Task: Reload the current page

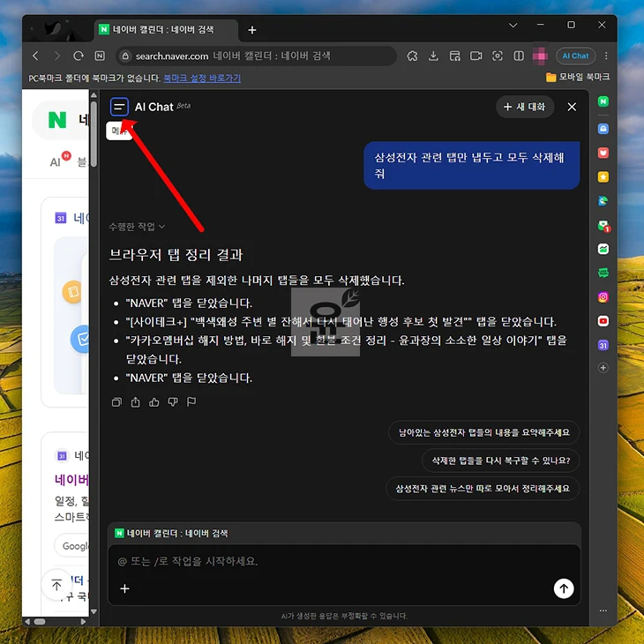Action: point(78,56)
